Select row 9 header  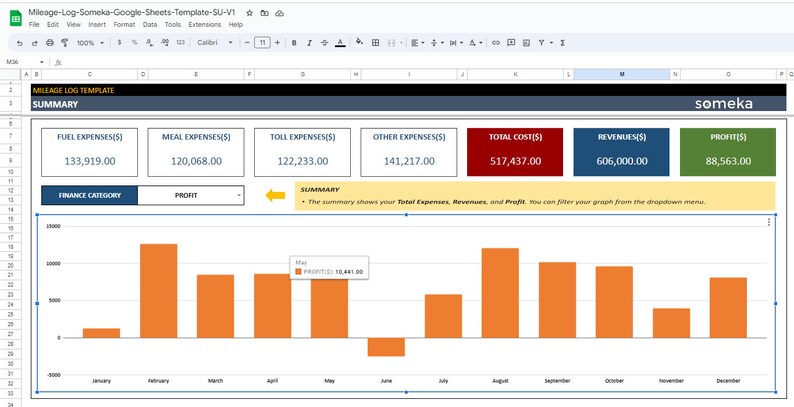click(11, 160)
